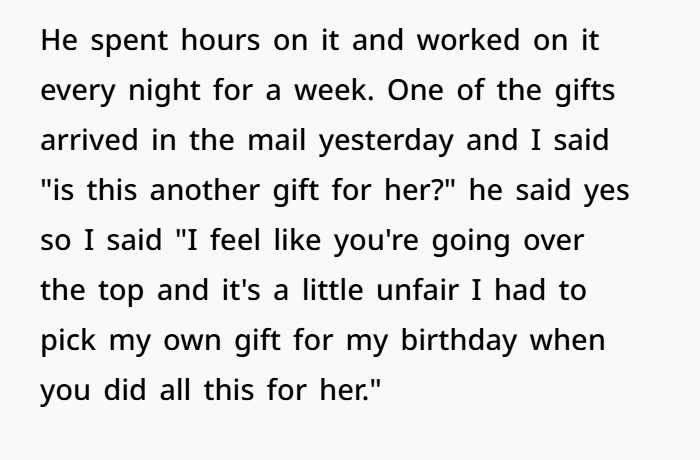Click the word "when"
Screen dimensions: 700x460
(x=567, y=340)
